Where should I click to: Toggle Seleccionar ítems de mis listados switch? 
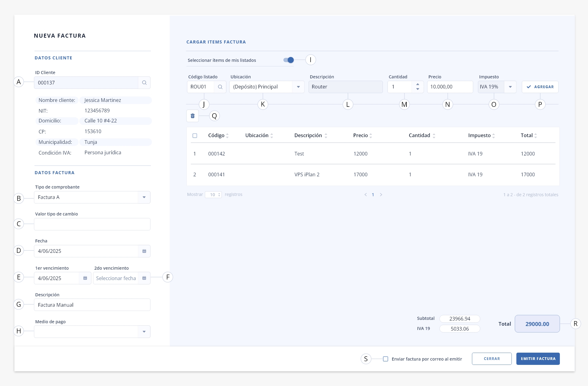[x=288, y=60]
